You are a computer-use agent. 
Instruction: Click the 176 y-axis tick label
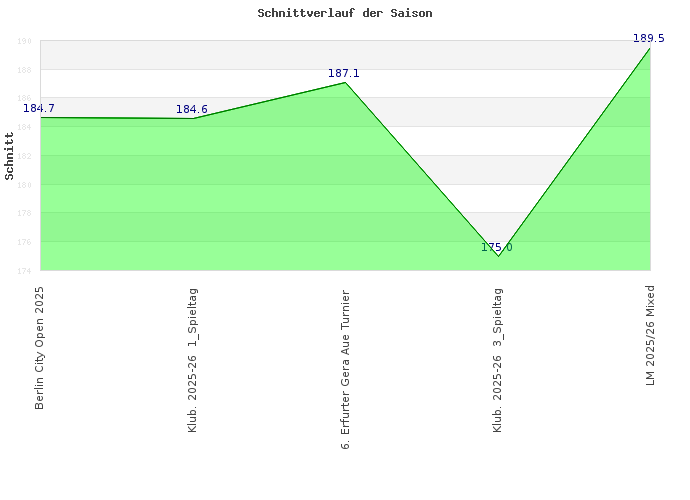24,242
